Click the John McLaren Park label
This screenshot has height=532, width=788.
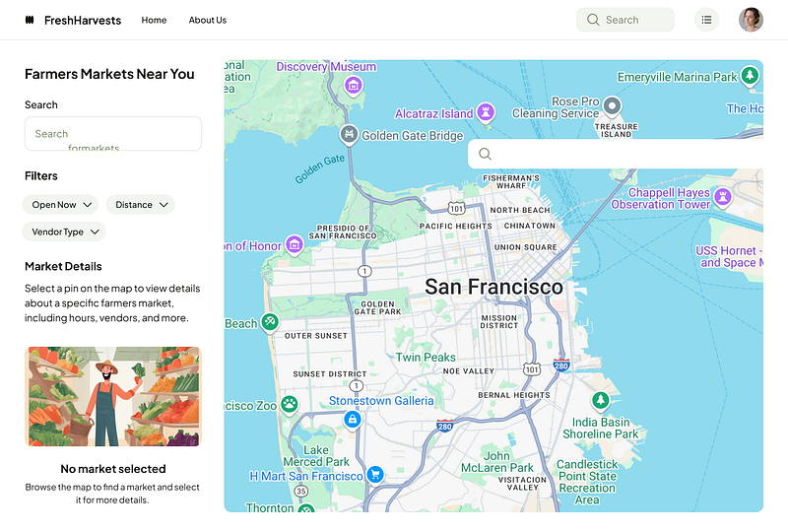(497, 462)
